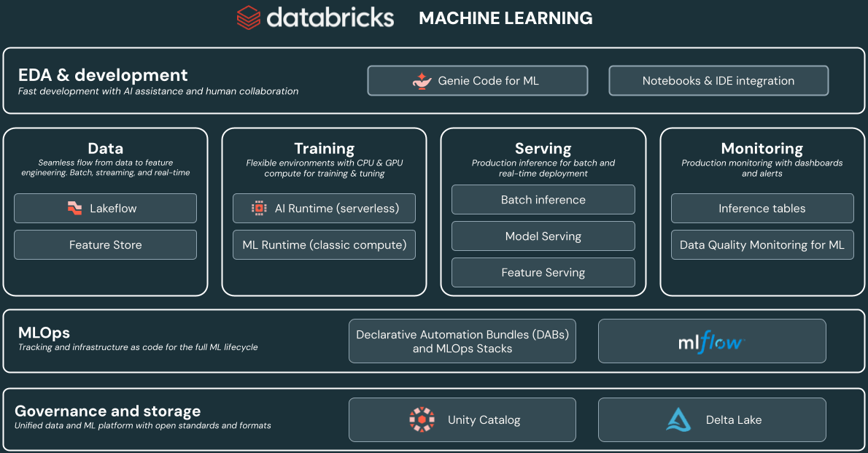868x453 pixels.
Task: Click the Databricks logo icon
Action: 249,18
